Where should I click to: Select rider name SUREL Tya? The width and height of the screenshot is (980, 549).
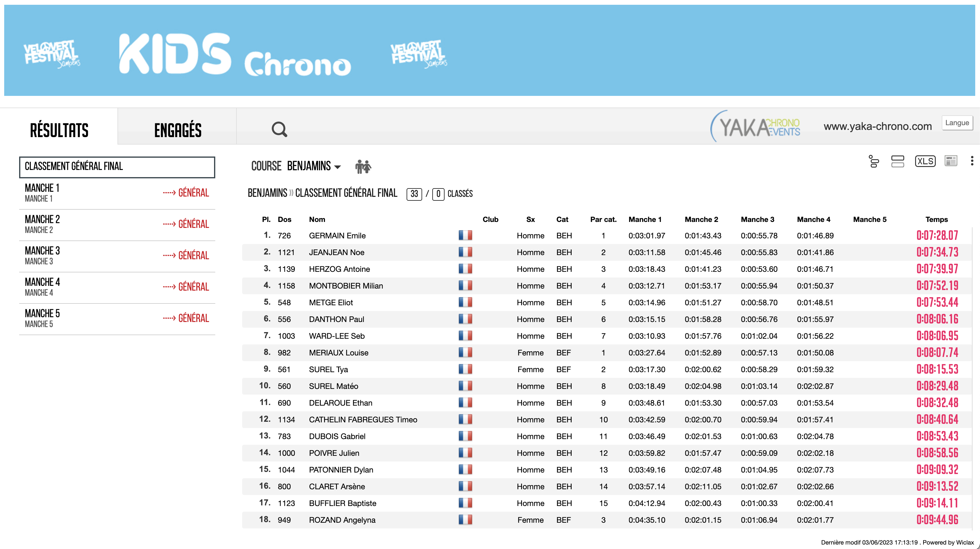coord(328,369)
